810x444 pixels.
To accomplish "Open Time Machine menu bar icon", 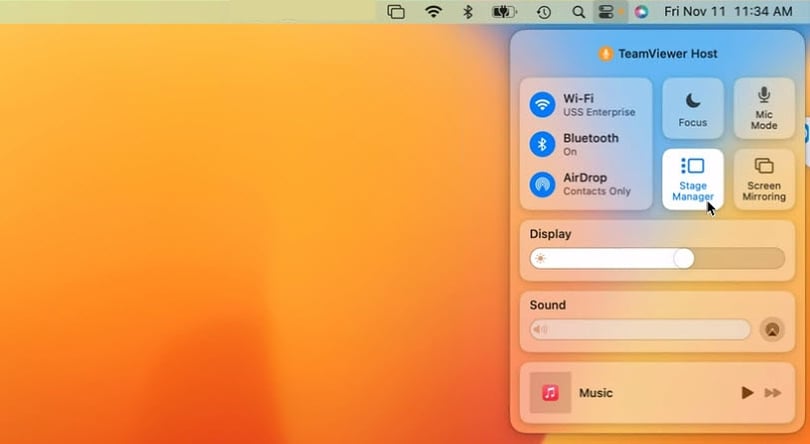I will point(543,12).
